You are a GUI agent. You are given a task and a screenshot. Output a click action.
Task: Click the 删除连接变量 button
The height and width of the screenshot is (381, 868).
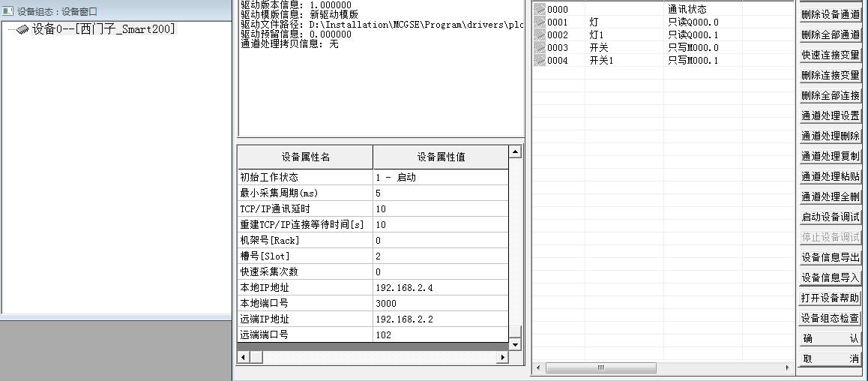(x=831, y=75)
